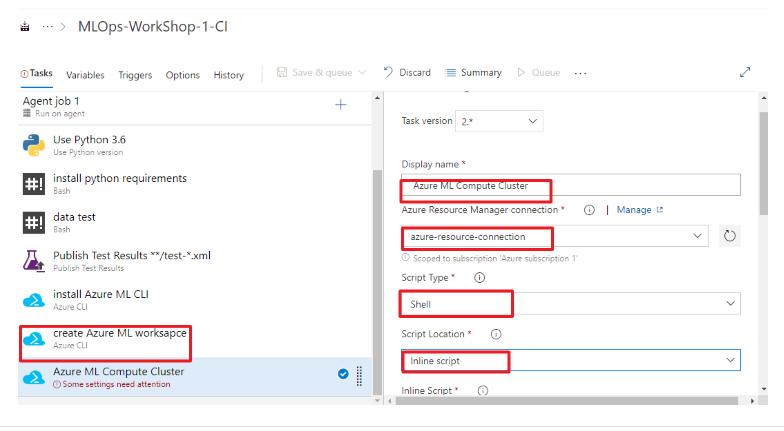Open the breadcrumb ellipsis menu
The image size is (784, 431).
pos(48,26)
